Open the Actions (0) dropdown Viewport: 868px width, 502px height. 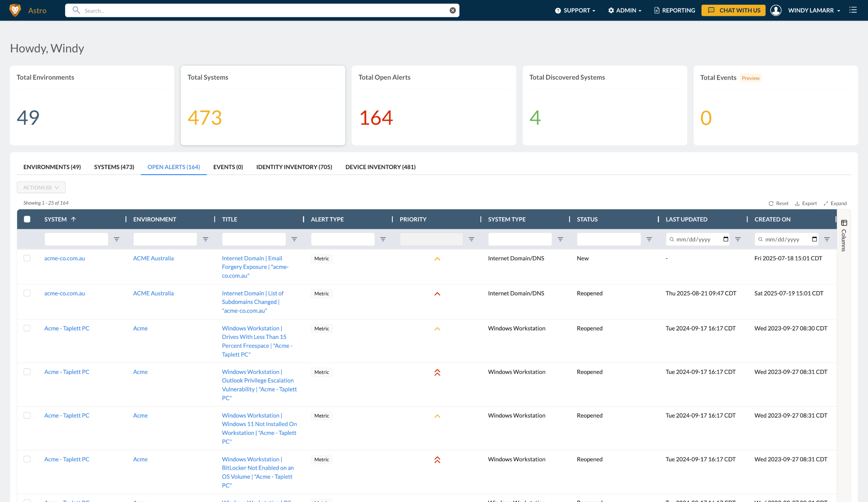pyautogui.click(x=41, y=187)
